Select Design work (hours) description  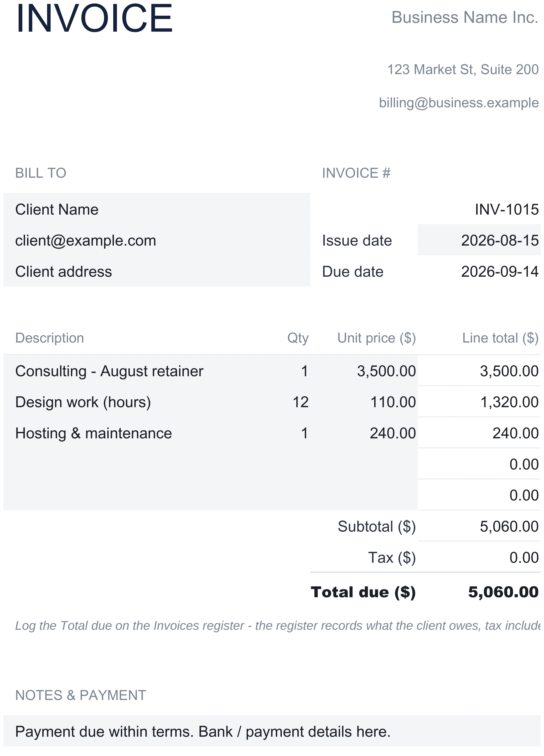coord(83,402)
